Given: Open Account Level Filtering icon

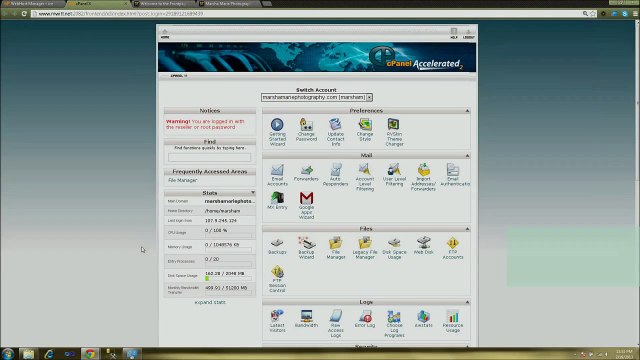Looking at the screenshot, I should click(365, 169).
